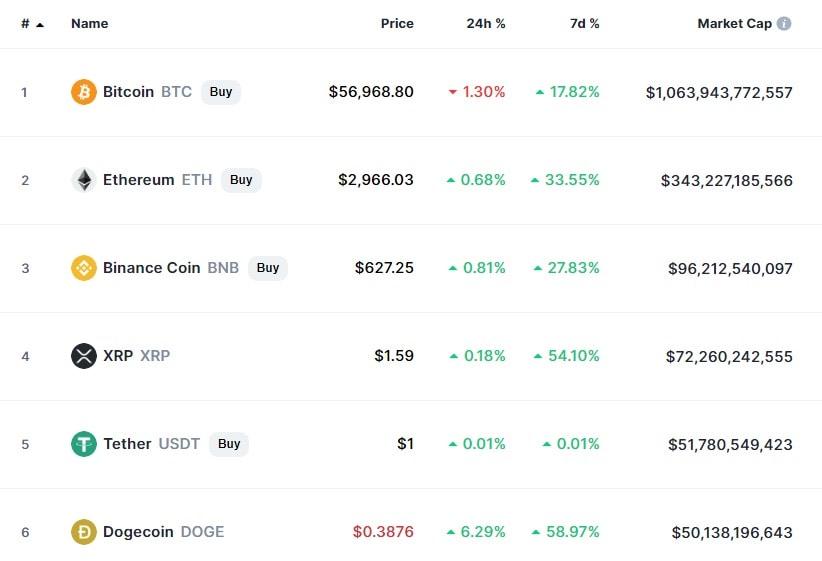822x561 pixels.
Task: Click the XRP logo icon
Action: coord(84,356)
